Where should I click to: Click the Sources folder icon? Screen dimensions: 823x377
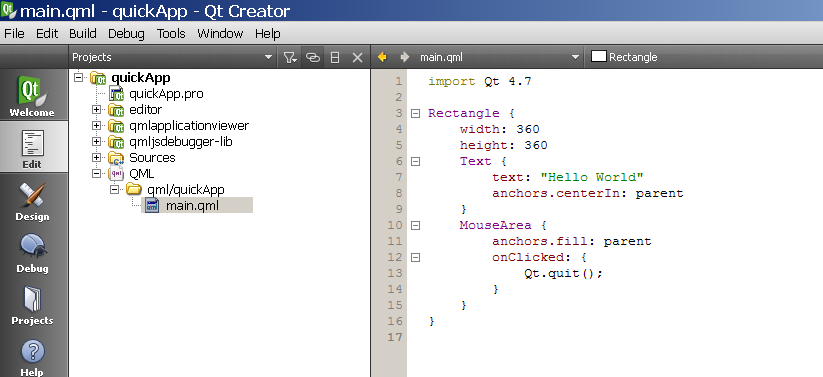point(116,158)
